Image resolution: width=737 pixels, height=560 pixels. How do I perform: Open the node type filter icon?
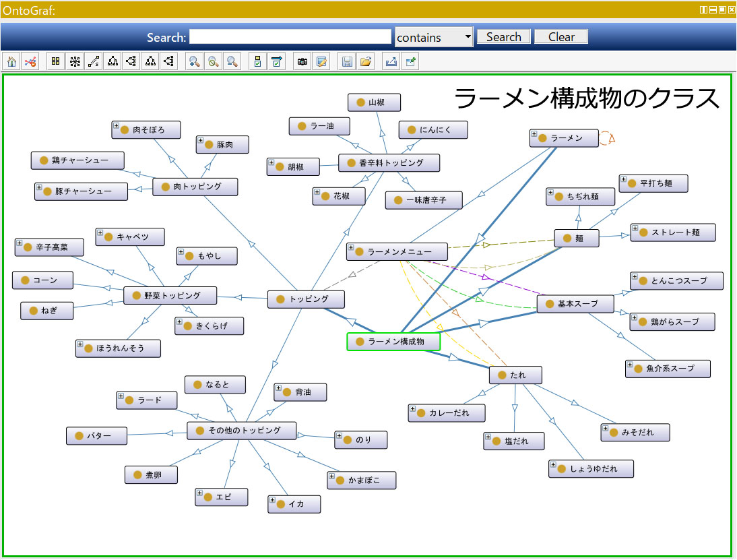click(x=257, y=61)
